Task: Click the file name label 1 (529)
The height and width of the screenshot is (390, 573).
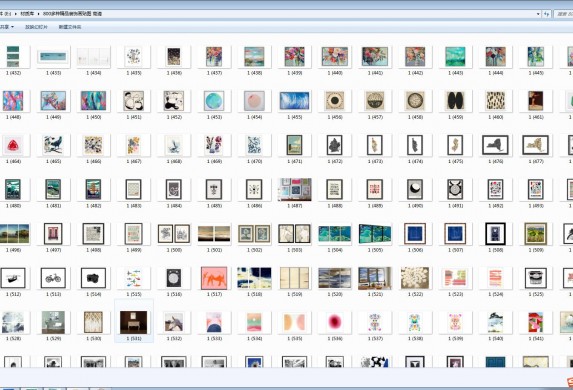Action: click(x=53, y=339)
